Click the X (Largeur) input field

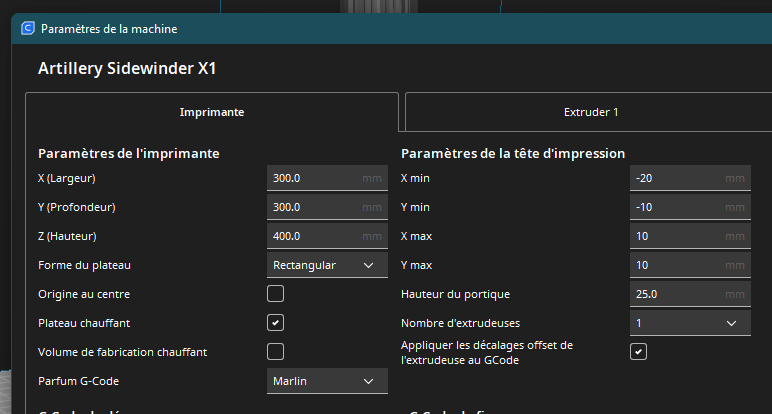pyautogui.click(x=314, y=178)
